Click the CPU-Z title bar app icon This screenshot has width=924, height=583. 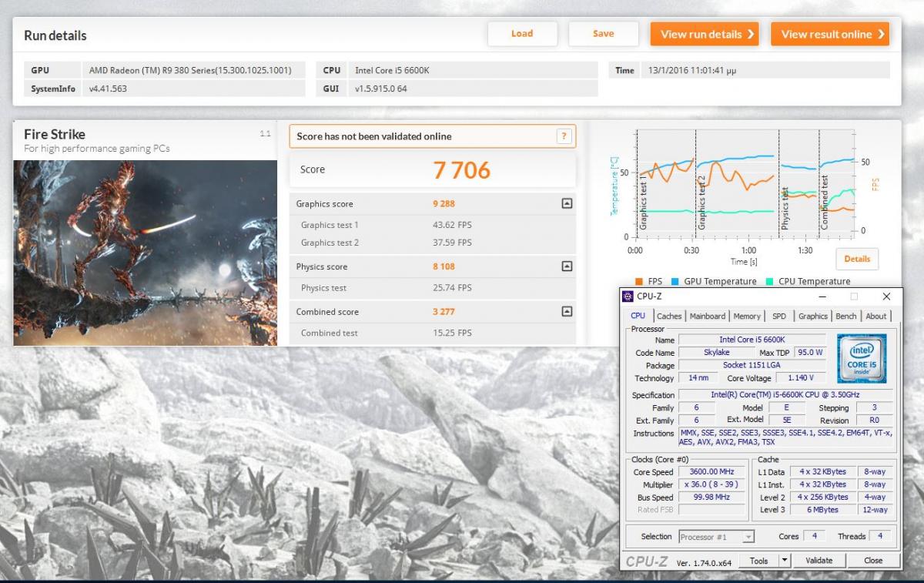coord(628,297)
